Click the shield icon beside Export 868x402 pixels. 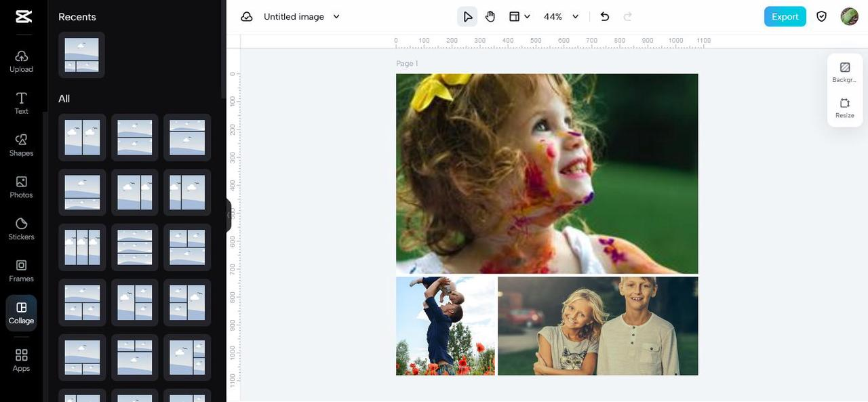point(821,16)
